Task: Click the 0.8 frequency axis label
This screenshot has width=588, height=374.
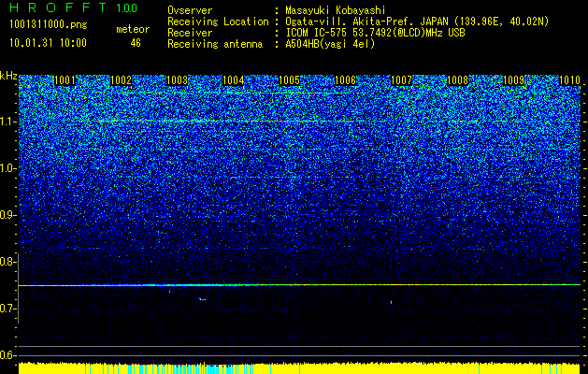Action: coord(7,262)
